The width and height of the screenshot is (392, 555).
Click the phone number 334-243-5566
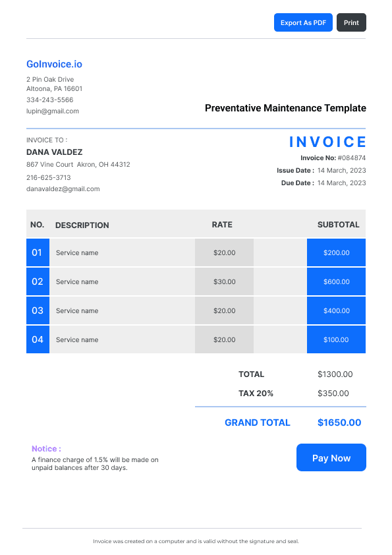(50, 100)
